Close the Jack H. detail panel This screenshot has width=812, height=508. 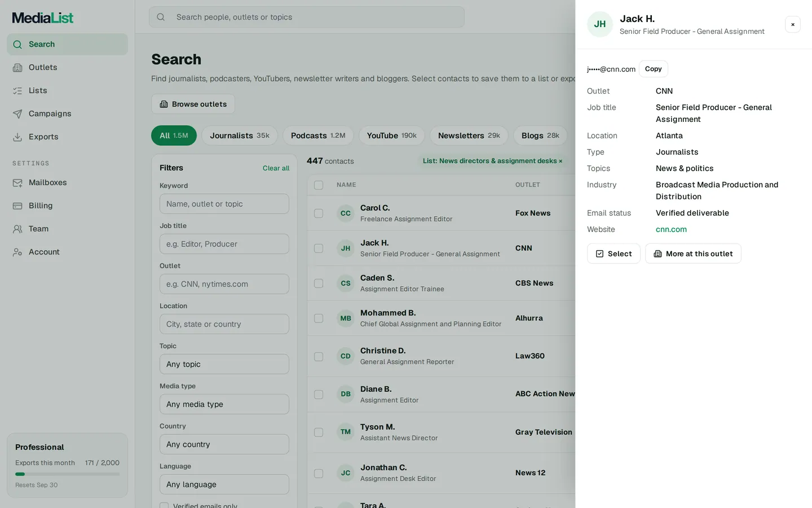click(793, 24)
